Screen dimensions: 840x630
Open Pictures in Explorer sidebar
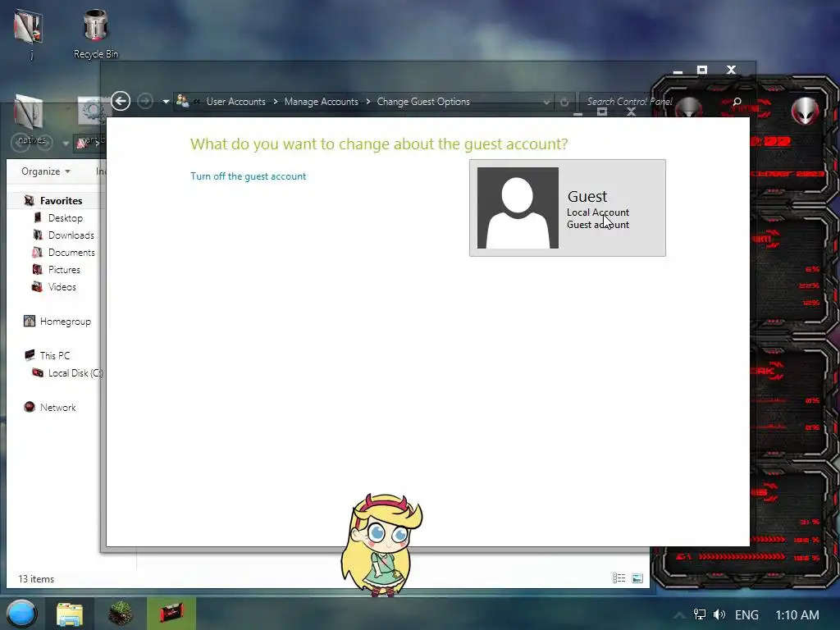click(64, 269)
